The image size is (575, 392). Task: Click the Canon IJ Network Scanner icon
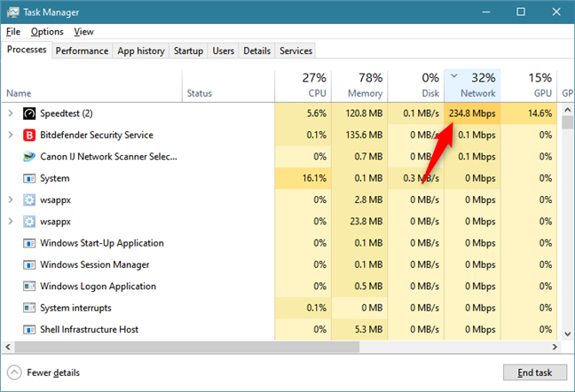coord(29,157)
